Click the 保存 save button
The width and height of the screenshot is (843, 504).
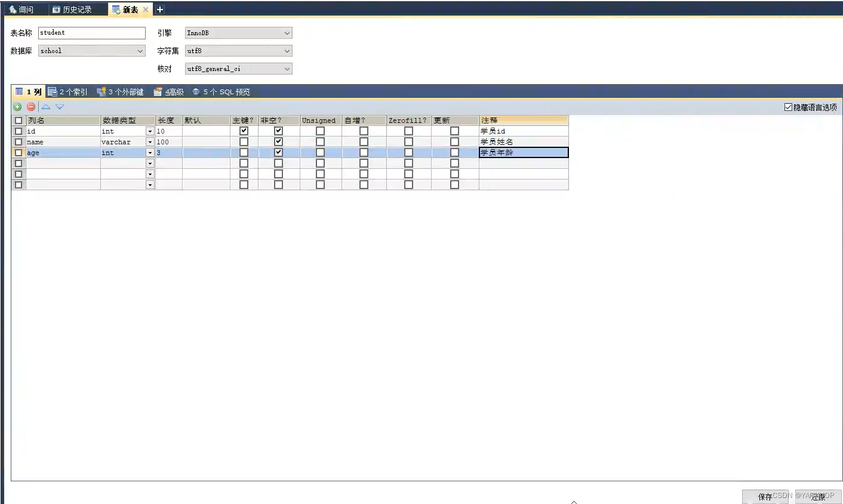tap(765, 496)
